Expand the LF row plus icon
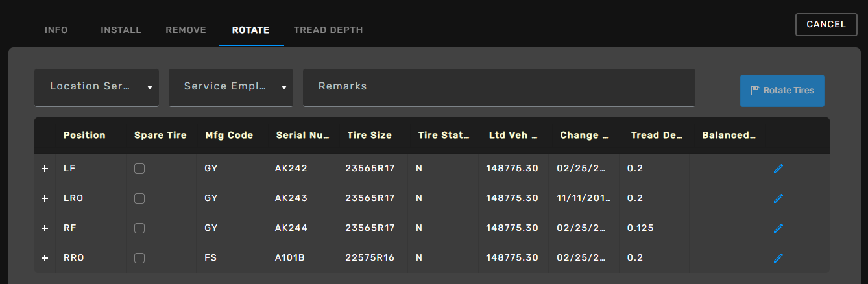This screenshot has width=868, height=284. (45, 169)
